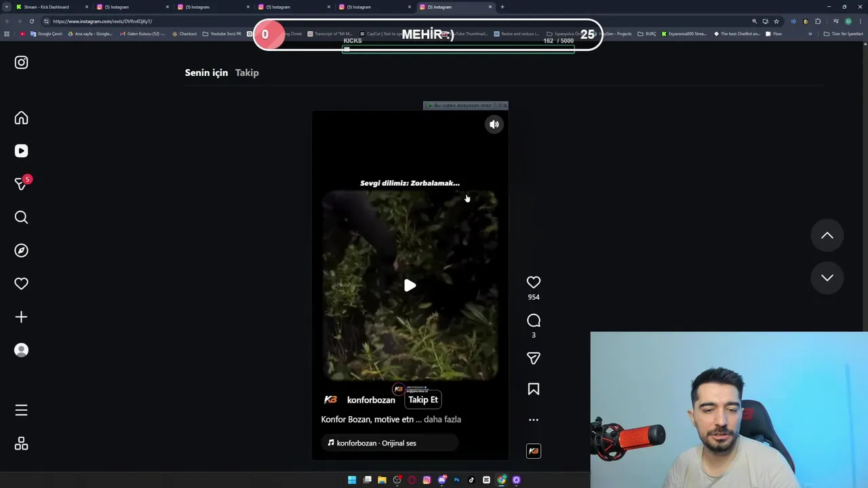Image resolution: width=868 pixels, height=488 pixels.
Task: Open the tab search dropdown arrow
Action: click(7, 7)
